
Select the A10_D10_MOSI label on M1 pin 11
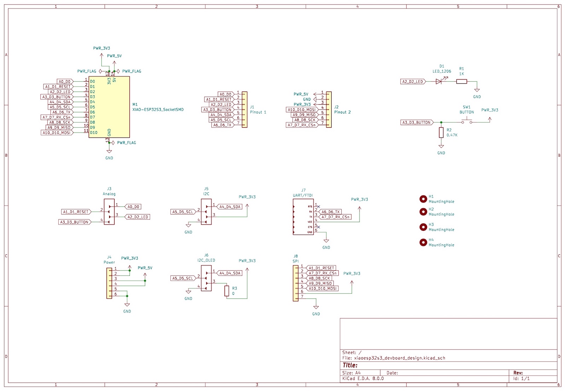tap(57, 133)
